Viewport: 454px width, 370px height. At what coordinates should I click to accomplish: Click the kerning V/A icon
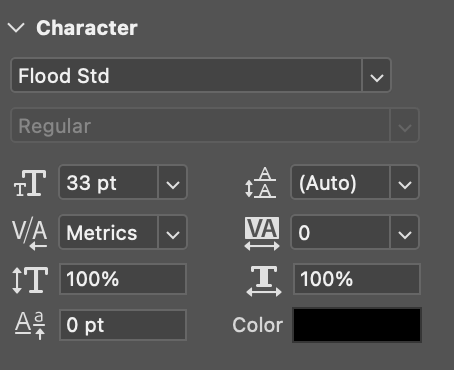point(30,235)
